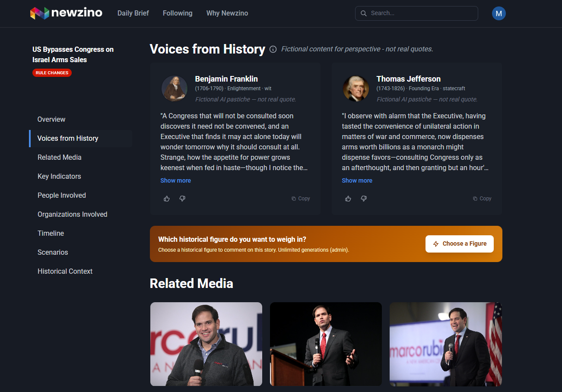Switch to the Following tab
Screen dimensions: 562x392
[178, 13]
